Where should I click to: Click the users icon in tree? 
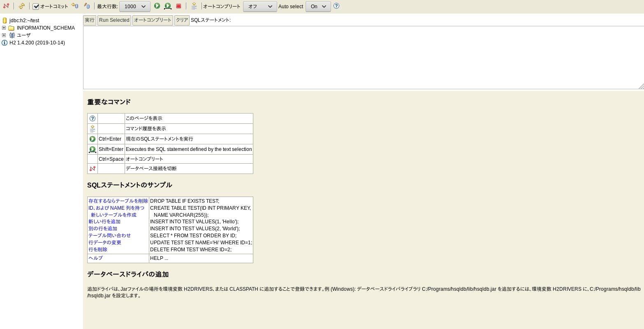coord(12,35)
